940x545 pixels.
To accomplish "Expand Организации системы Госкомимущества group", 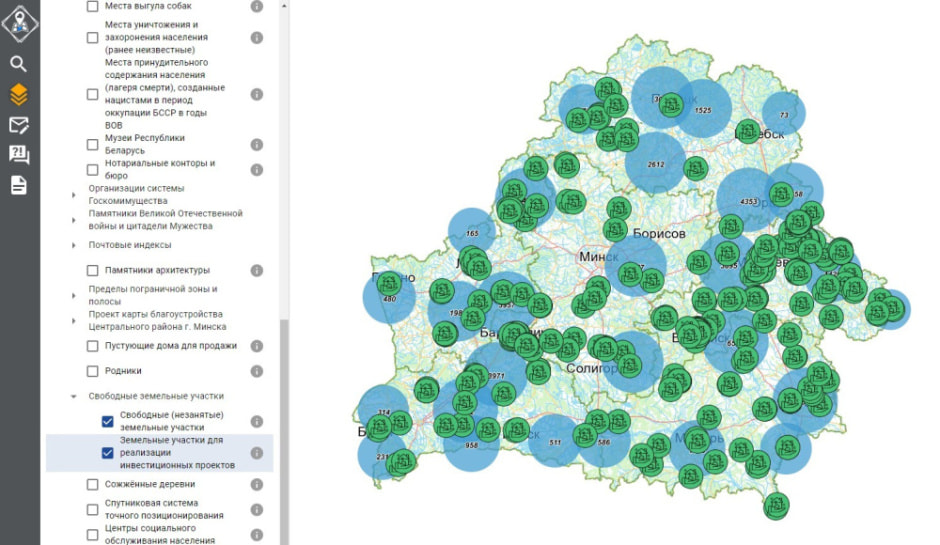I will [x=74, y=195].
